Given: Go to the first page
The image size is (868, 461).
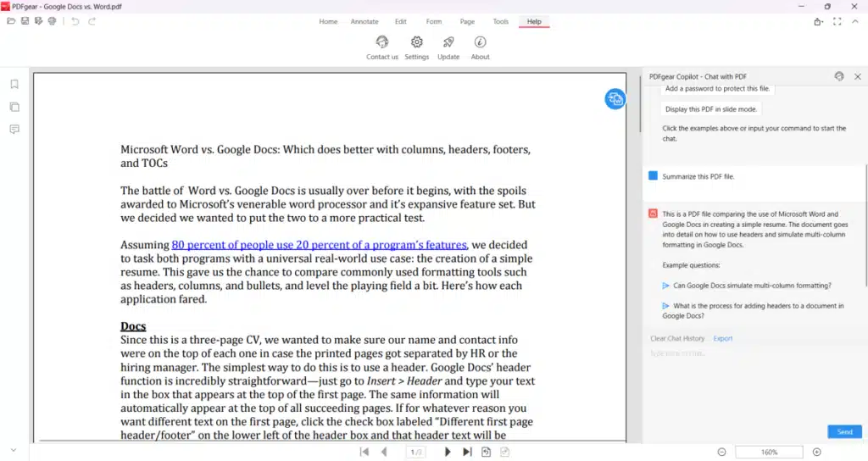Looking at the screenshot, I should (364, 452).
